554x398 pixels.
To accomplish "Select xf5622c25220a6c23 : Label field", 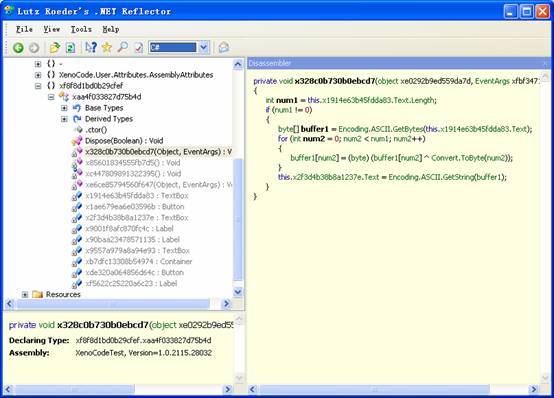I will click(x=131, y=283).
